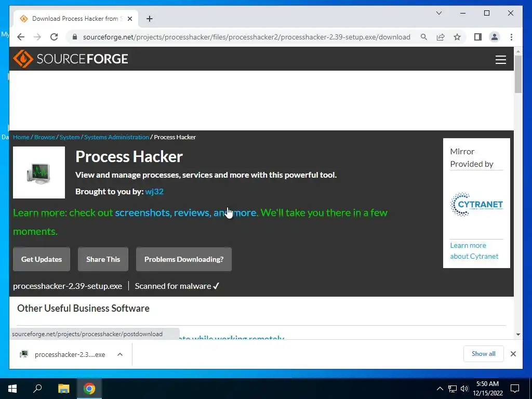Open Chrome three-dot menu
This screenshot has width=532, height=399.
tap(511, 37)
